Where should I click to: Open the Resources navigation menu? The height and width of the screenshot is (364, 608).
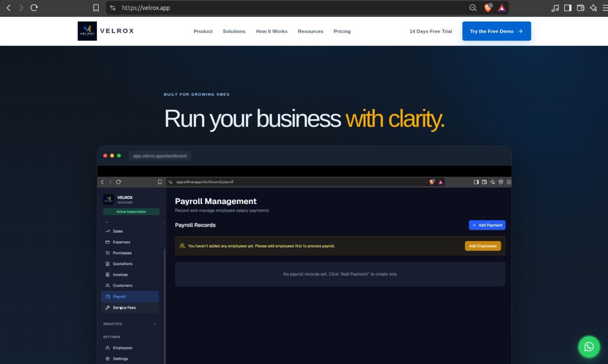coord(310,31)
